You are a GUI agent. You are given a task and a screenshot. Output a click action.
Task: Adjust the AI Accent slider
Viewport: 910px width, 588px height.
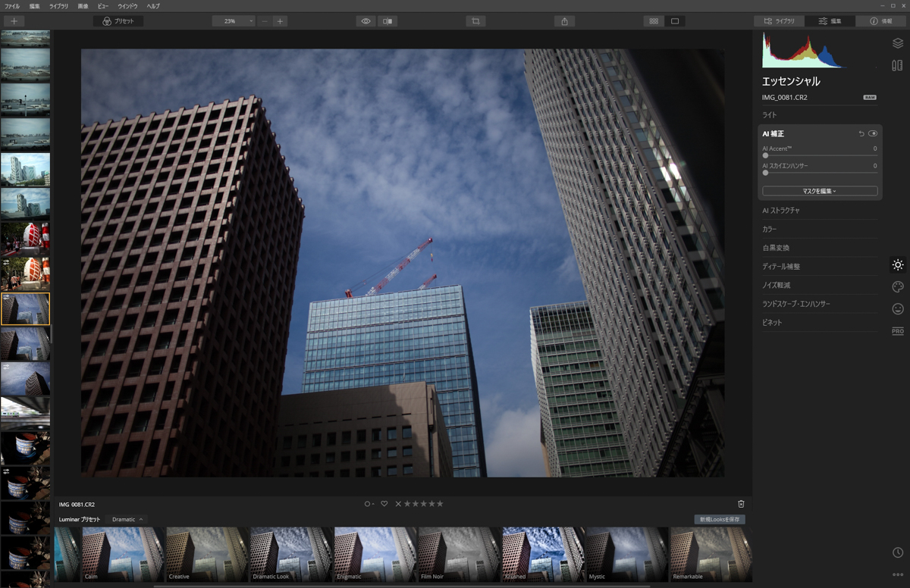[x=820, y=155]
